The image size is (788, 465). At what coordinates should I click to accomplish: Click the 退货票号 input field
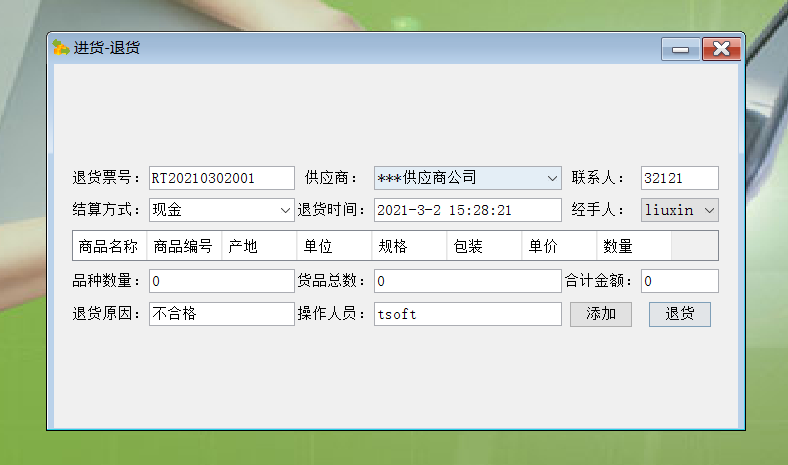222,178
